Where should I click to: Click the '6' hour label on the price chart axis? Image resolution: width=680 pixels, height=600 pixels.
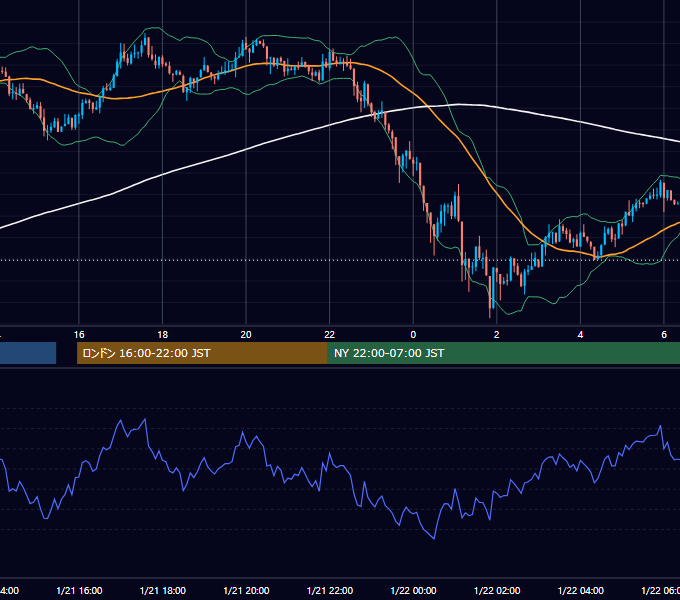pos(664,335)
